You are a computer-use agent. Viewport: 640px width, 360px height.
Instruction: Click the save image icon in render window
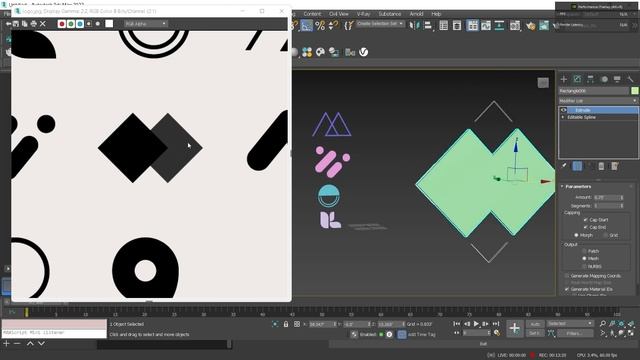point(16,24)
